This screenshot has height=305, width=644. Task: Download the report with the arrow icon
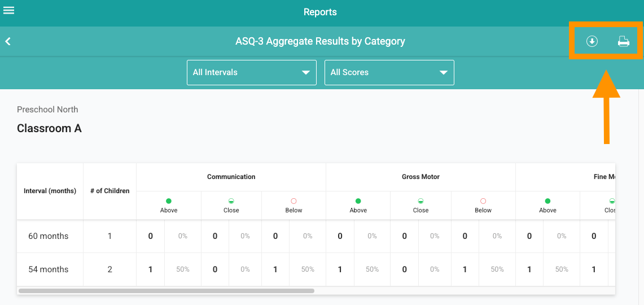point(592,41)
